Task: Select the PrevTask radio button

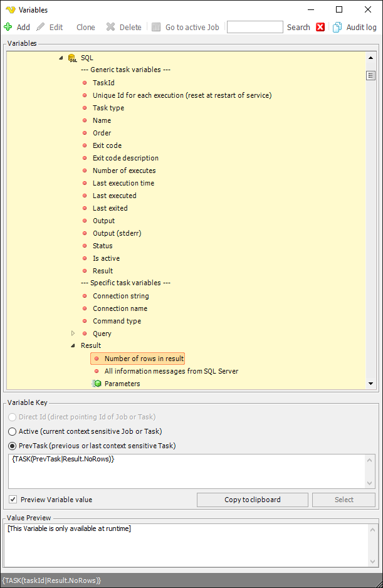Action: [x=13, y=446]
